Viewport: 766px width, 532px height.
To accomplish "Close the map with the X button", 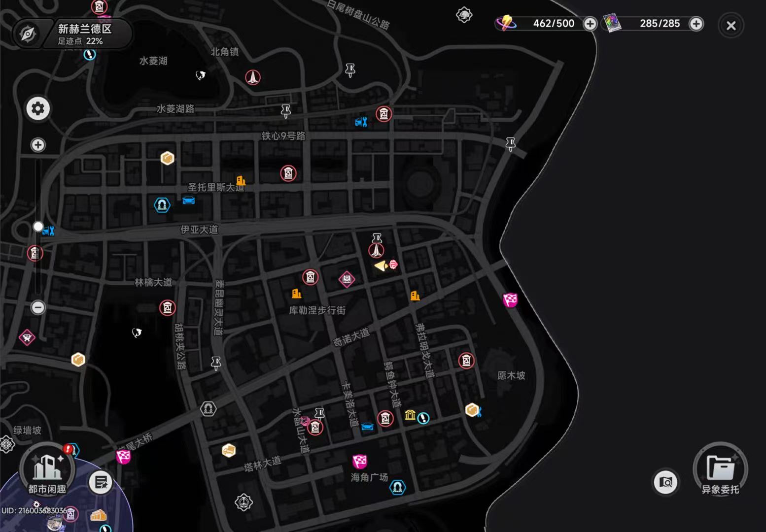I will 731,25.
